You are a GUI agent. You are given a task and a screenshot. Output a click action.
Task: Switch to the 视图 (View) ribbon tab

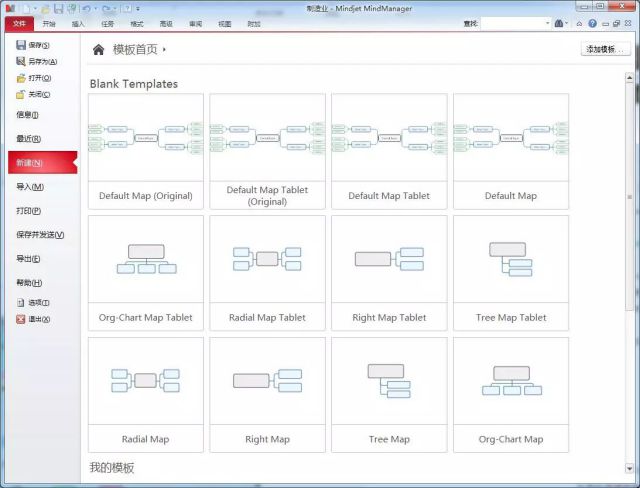pos(225,23)
